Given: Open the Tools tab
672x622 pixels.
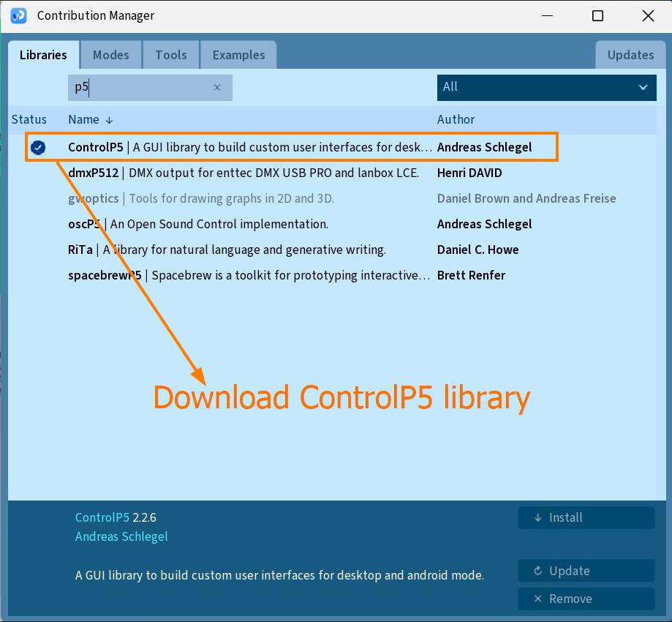Looking at the screenshot, I should tap(171, 55).
